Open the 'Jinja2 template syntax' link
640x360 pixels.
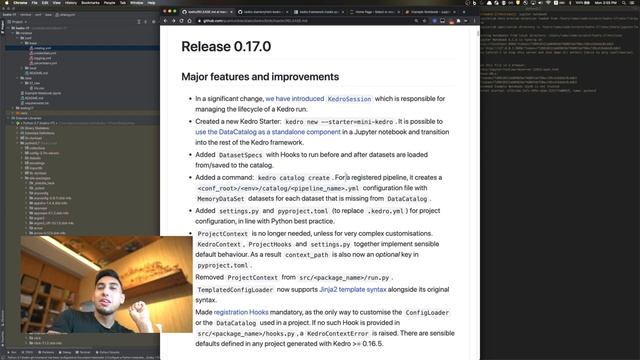click(x=353, y=289)
